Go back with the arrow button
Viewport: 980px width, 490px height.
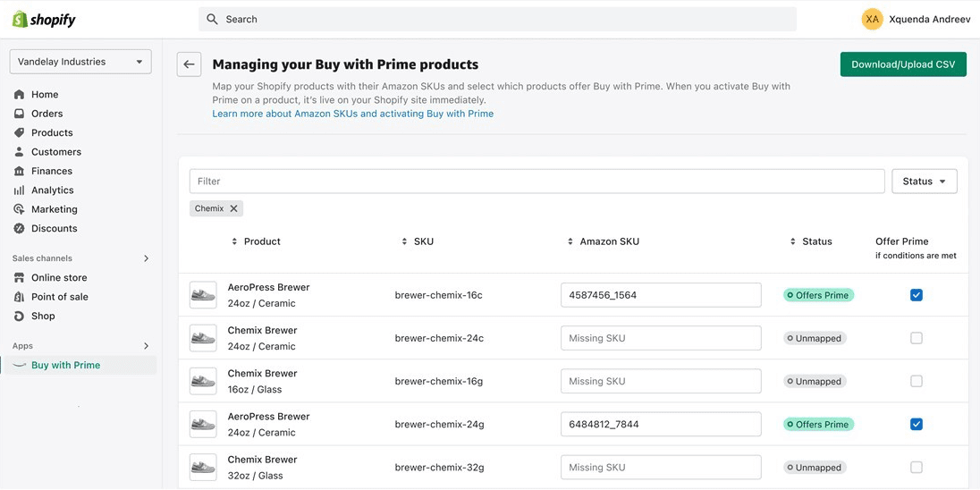coord(189,64)
